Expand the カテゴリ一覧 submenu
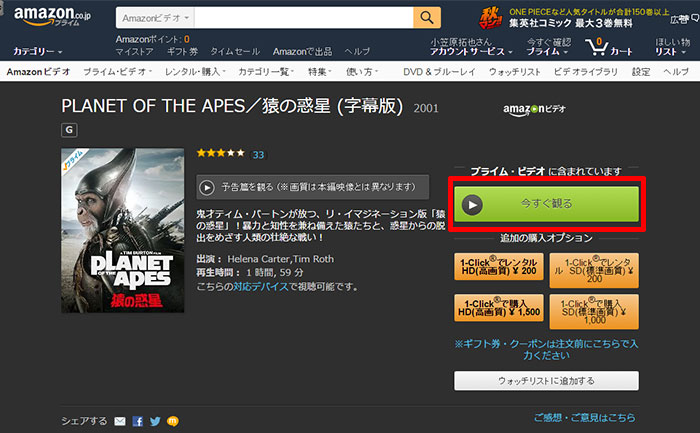Image resolution: width=700 pixels, height=433 pixels. pyautogui.click(x=266, y=72)
